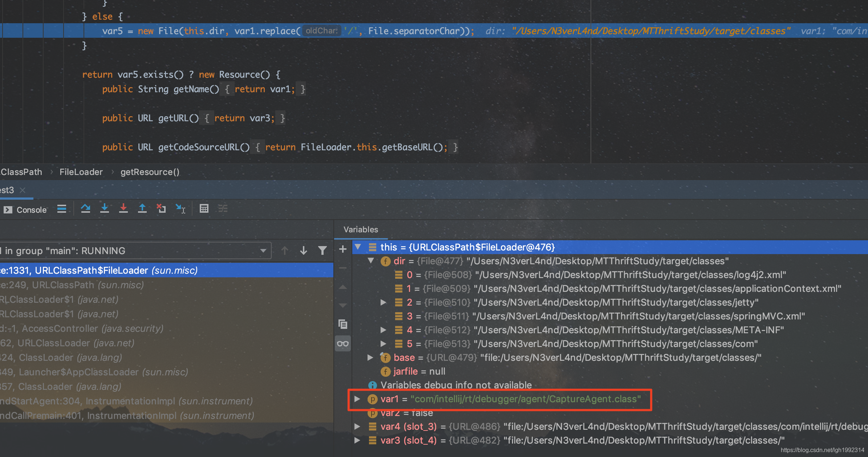Collapse the 'this' variable node

point(358,247)
